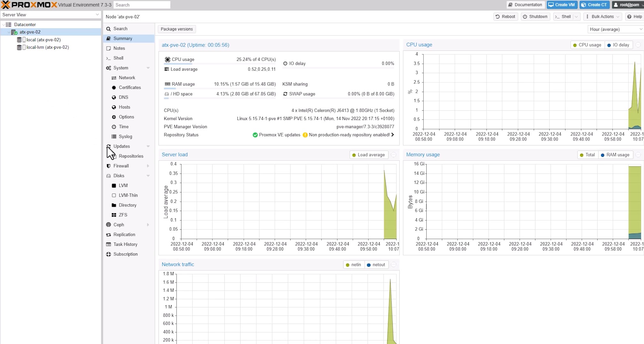
Task: Click the Ceph icon in node menu
Action: (108, 225)
